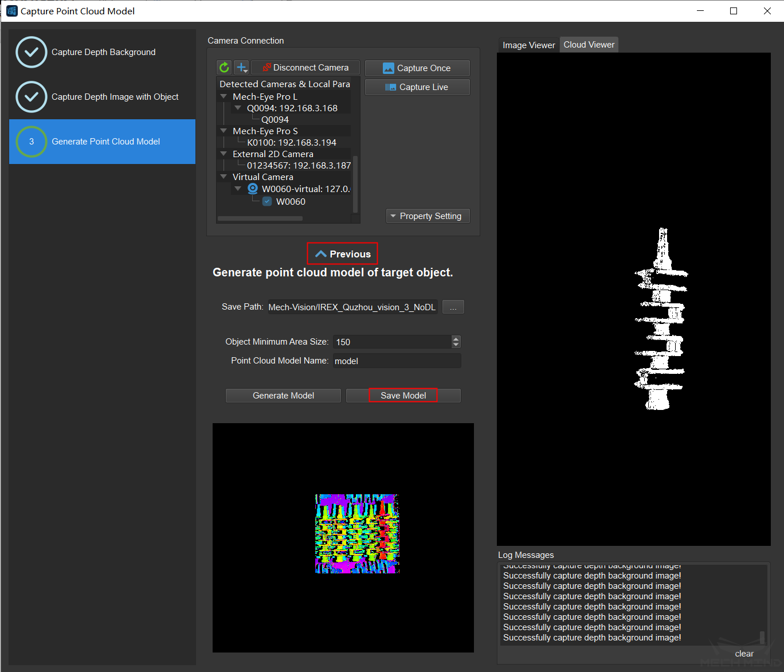784x672 pixels.
Task: Uncheck the W0060 camera checkbox
Action: tap(267, 201)
